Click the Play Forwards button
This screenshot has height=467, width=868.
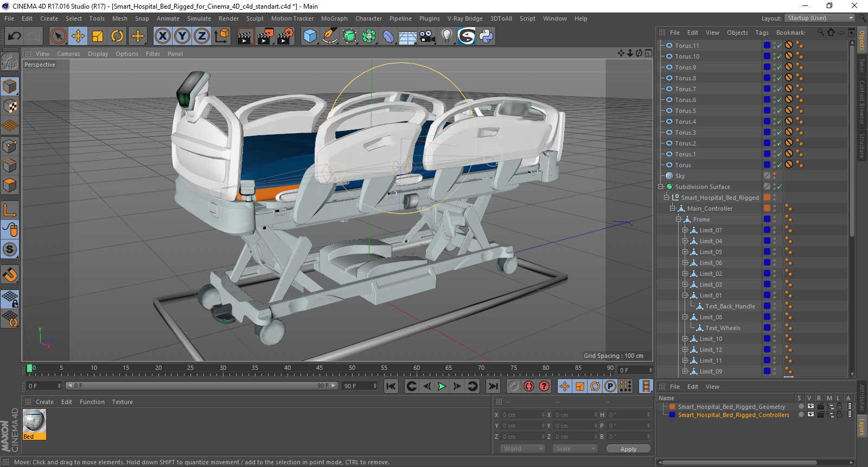[x=442, y=386]
